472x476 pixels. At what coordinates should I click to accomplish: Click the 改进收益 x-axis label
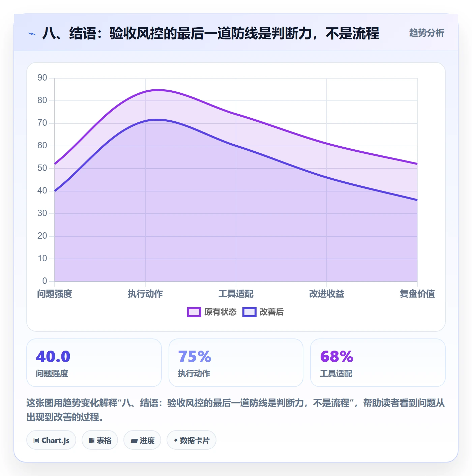[327, 294]
